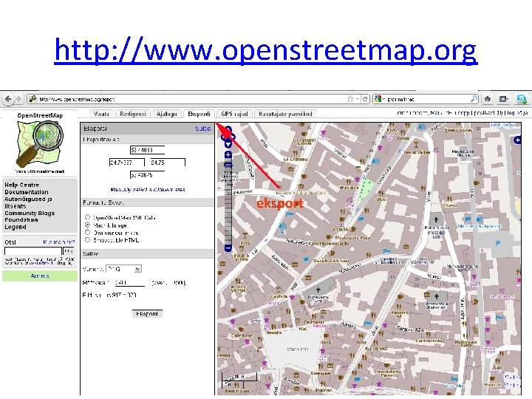Click the blue parking P icon on map
Viewport: 532px width, 399px height.
(x=498, y=243)
